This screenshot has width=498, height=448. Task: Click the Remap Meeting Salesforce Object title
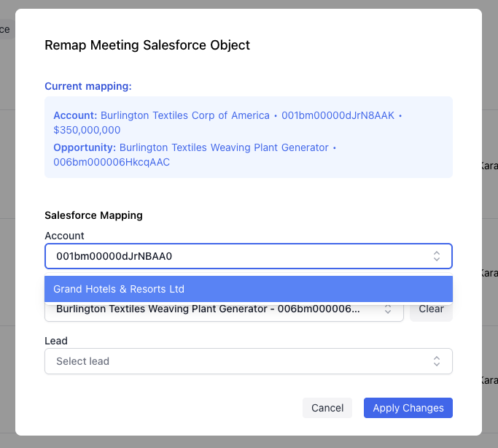[147, 45]
